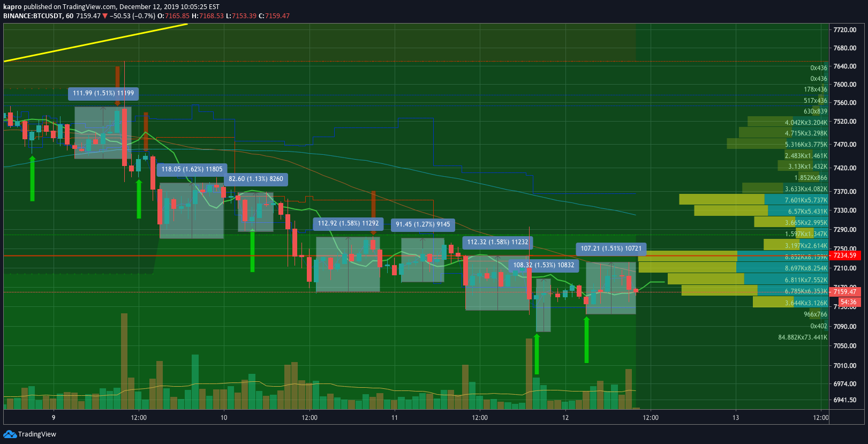Click the 7010.00 price axis tick
The width and height of the screenshot is (868, 444).
tap(845, 366)
